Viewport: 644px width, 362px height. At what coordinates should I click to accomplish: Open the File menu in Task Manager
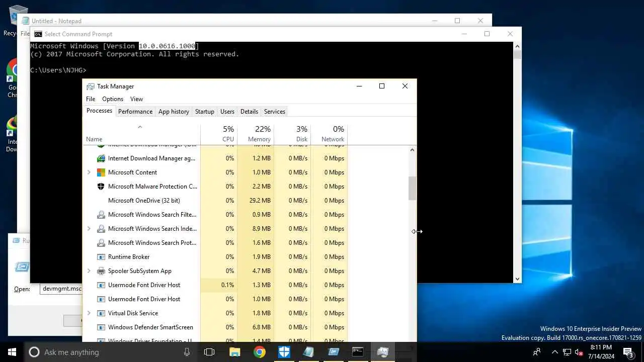point(91,99)
